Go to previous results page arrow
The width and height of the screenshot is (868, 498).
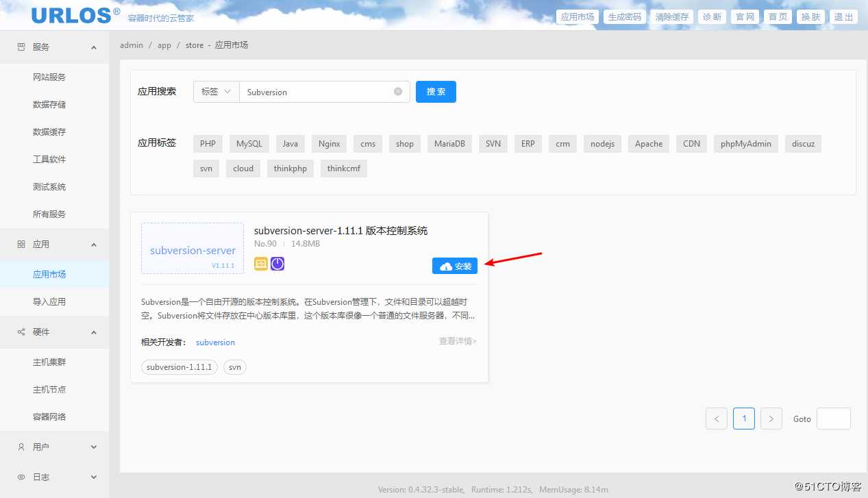pyautogui.click(x=717, y=419)
